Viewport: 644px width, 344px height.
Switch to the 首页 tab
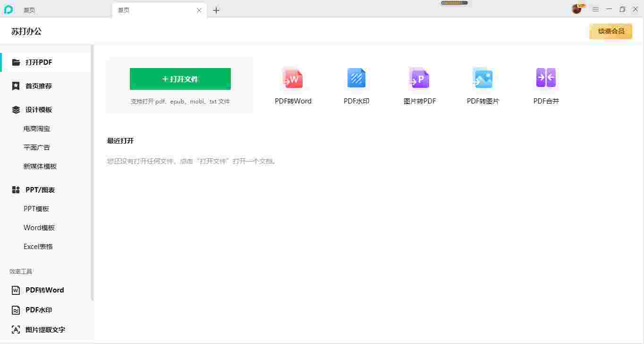tap(28, 9)
